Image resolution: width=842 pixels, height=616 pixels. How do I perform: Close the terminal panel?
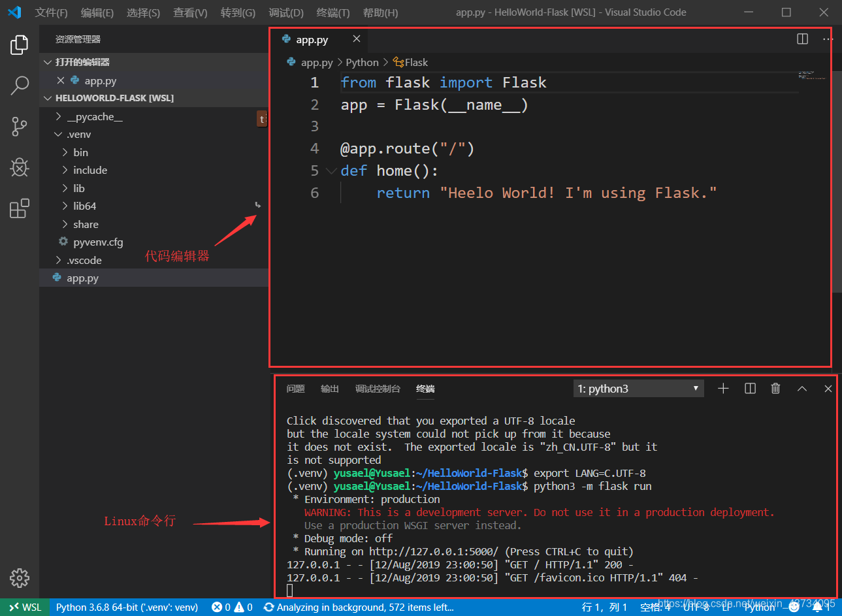[x=828, y=389]
